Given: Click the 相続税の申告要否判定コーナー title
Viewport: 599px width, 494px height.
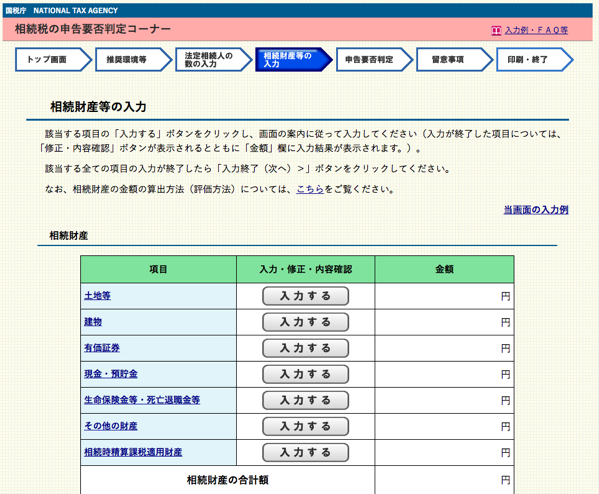Looking at the screenshot, I should point(92,29).
